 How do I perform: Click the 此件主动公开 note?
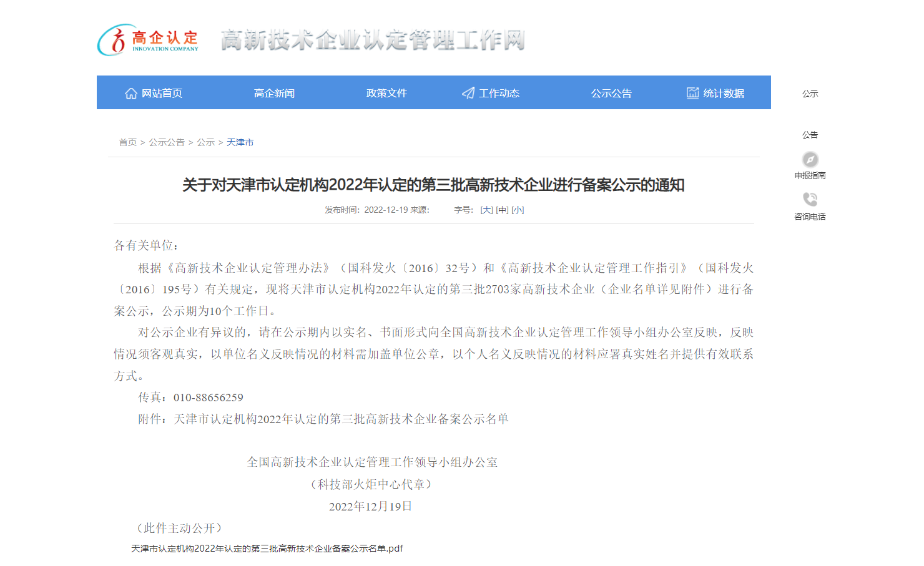(x=179, y=528)
